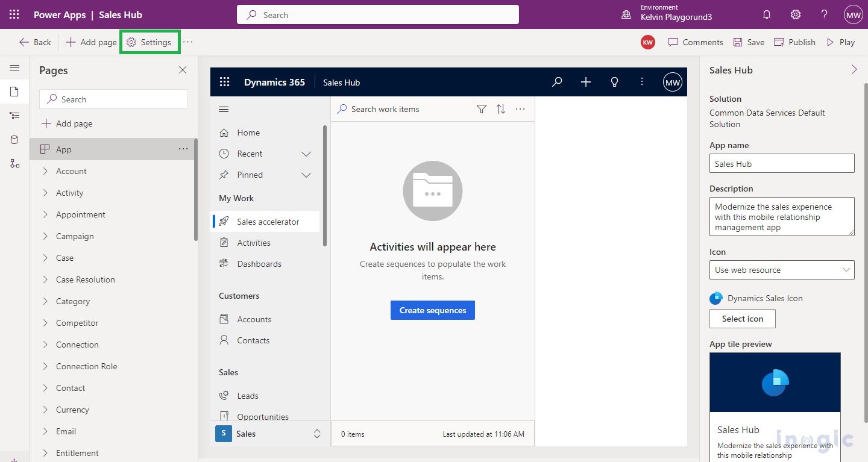
Task: Expand the Pinned section chevron
Action: coord(306,175)
